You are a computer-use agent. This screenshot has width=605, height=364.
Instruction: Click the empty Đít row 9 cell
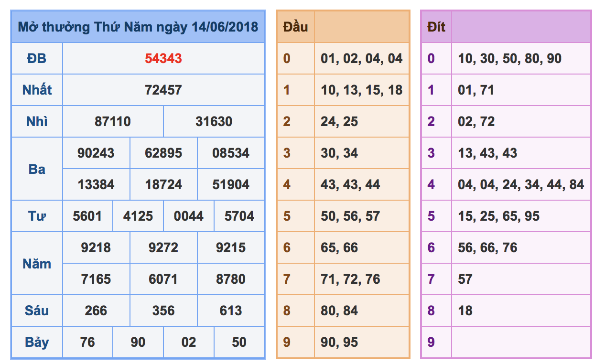tap(521, 342)
